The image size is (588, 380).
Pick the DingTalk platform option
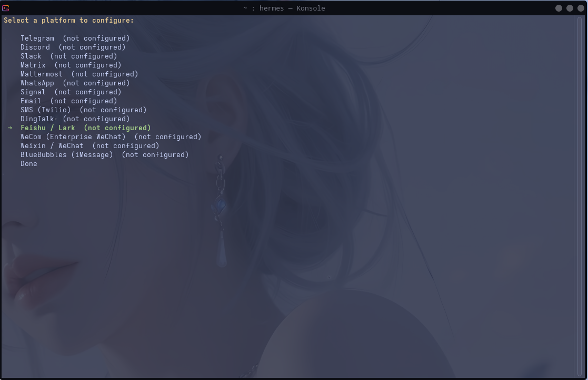(x=37, y=119)
